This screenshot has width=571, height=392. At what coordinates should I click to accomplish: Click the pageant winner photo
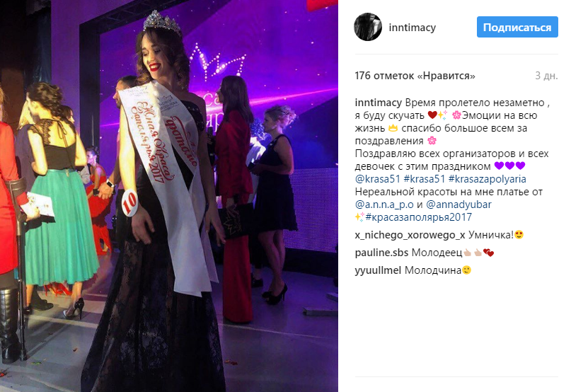click(x=169, y=196)
